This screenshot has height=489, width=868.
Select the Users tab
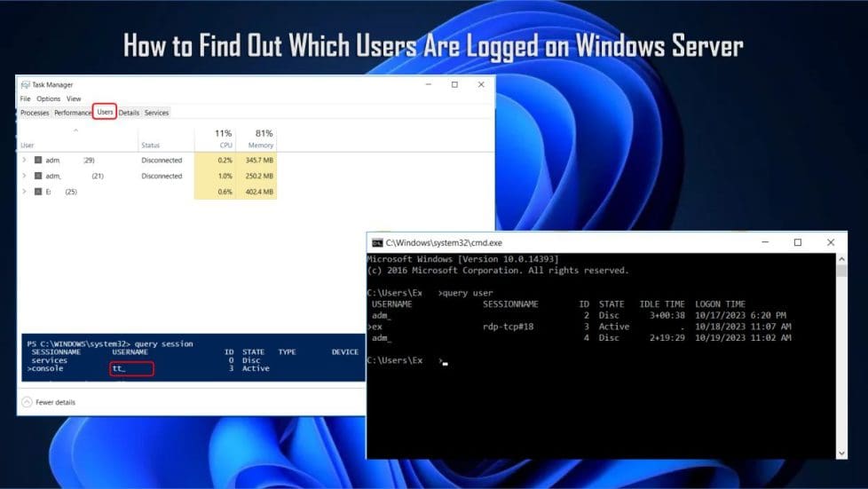[105, 111]
